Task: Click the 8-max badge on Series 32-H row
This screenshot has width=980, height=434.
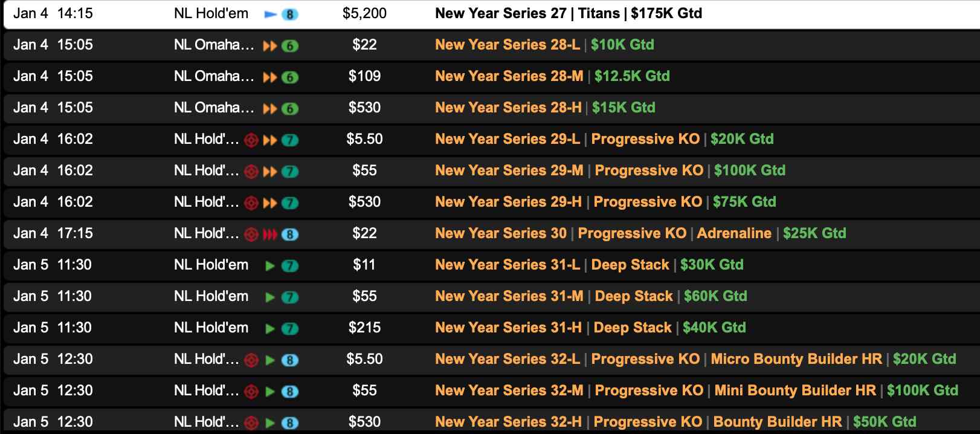Action: click(x=290, y=423)
